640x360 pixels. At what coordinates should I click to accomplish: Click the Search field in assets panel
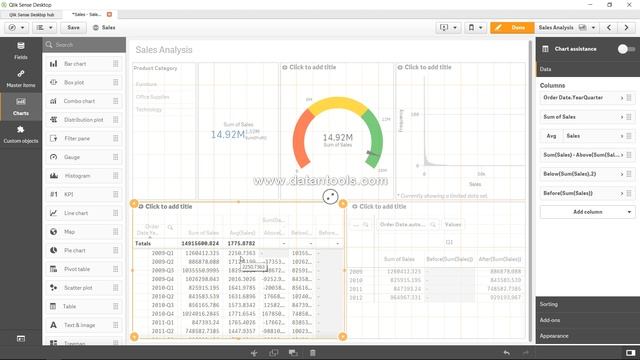click(84, 45)
